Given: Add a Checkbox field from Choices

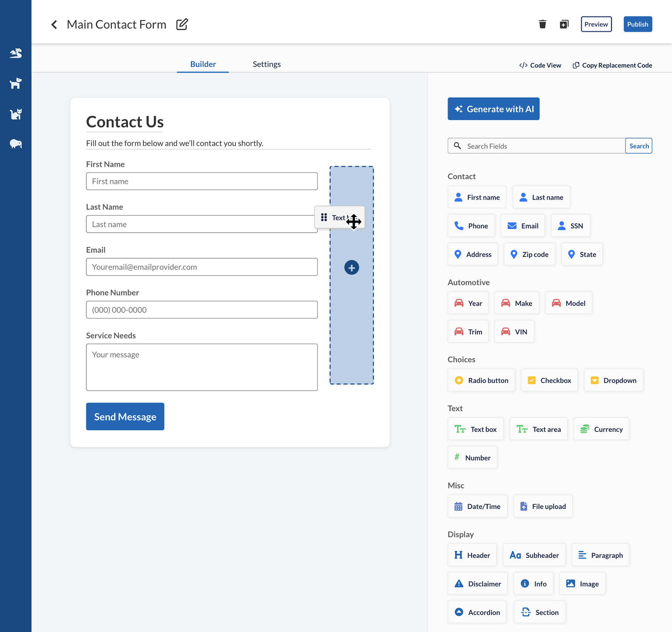Looking at the screenshot, I should tap(549, 380).
